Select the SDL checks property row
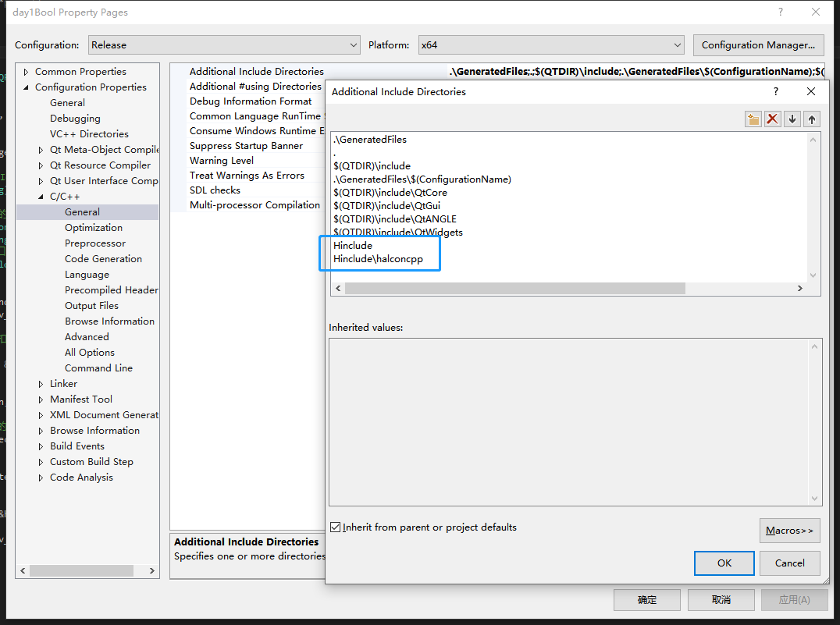Screen dimensions: 840x625 point(215,190)
